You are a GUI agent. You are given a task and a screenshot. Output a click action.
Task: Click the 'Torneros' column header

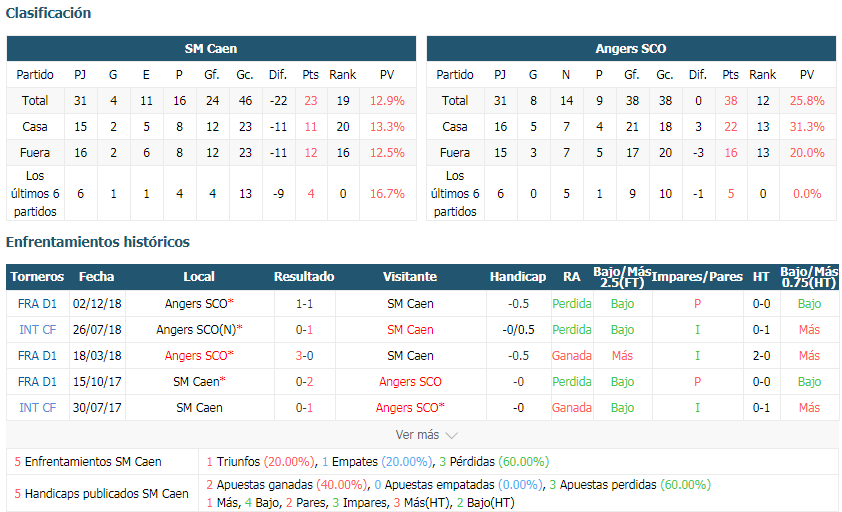[x=37, y=277]
